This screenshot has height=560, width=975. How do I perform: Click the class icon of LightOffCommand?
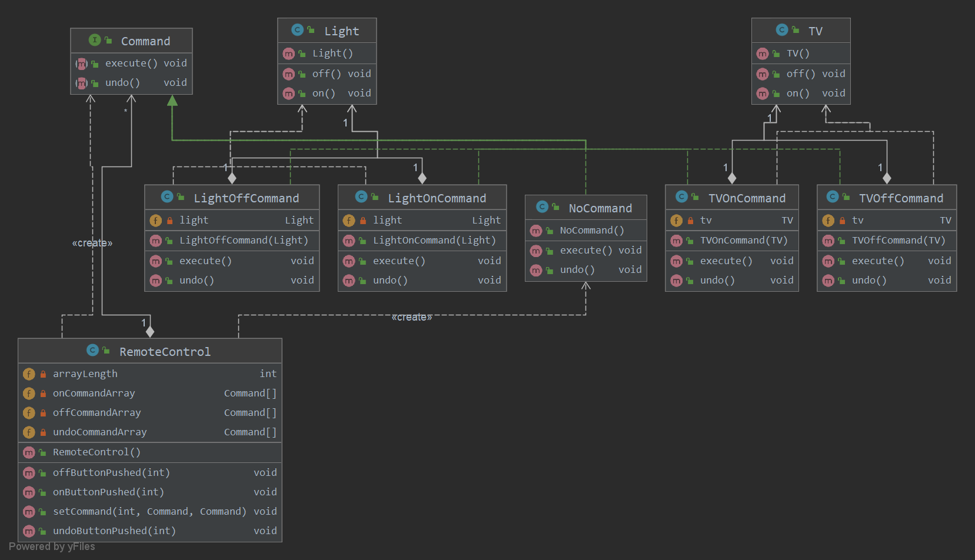click(167, 196)
